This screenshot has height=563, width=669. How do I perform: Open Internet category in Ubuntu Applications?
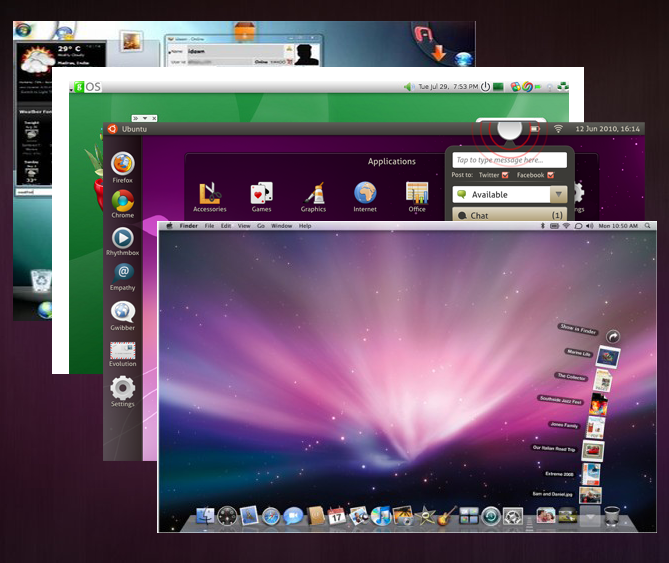(x=365, y=197)
